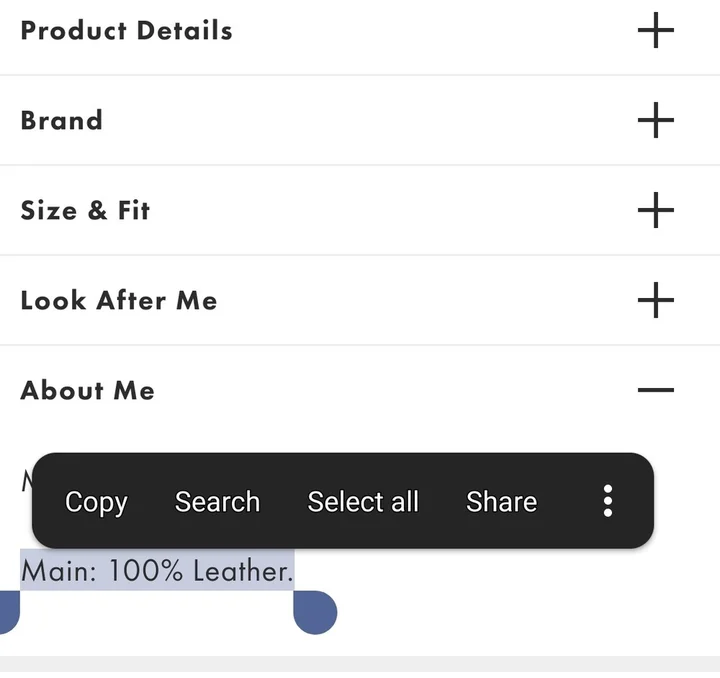Click the plus icon next to Look After Me

655,300
